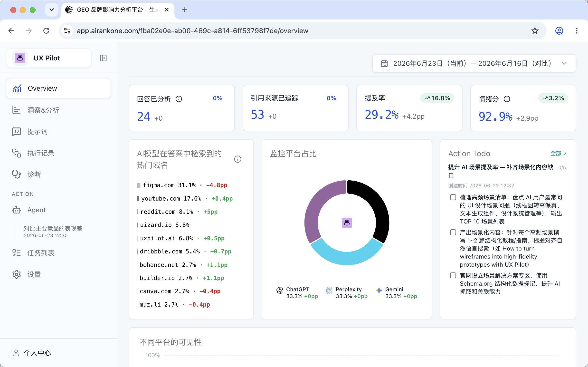The width and height of the screenshot is (588, 367).
Task: Open 任务列表 menu item
Action: pos(58,253)
